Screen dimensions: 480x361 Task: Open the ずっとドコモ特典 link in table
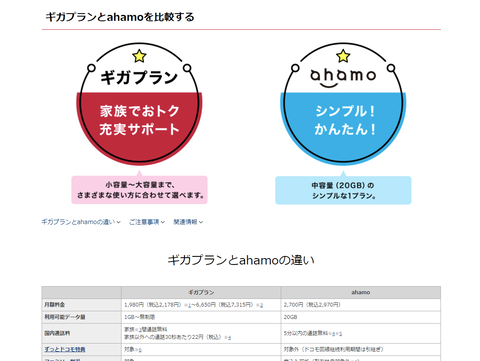pos(65,349)
